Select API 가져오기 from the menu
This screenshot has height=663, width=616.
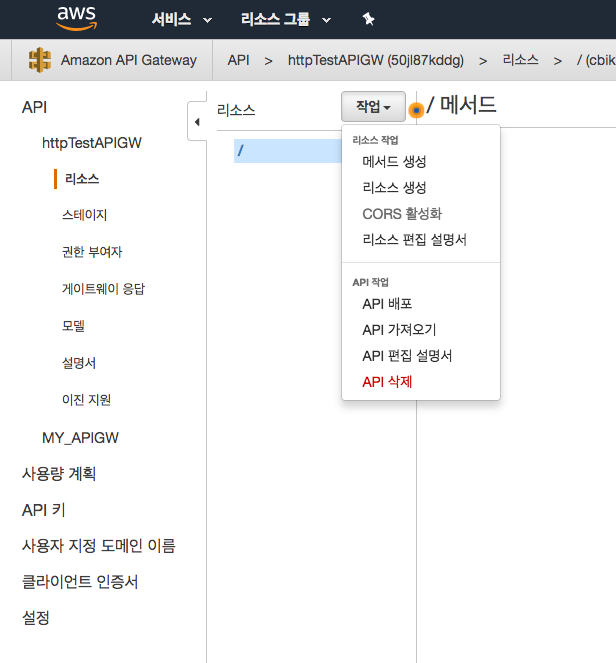click(x=399, y=330)
